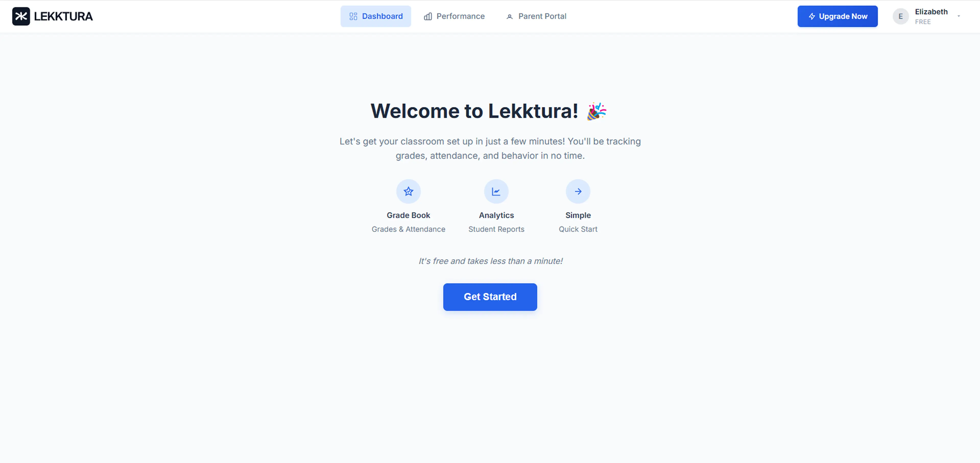The height and width of the screenshot is (463, 980).
Task: Open the Performance tab
Action: [x=454, y=16]
